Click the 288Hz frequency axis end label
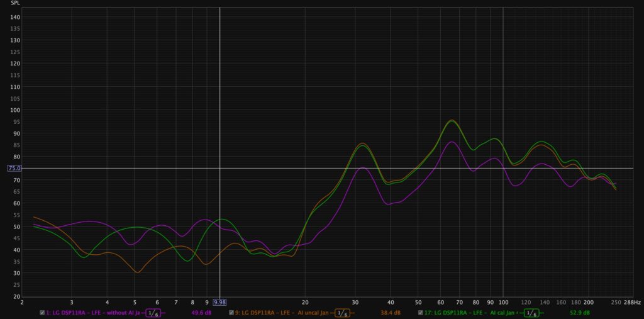This screenshot has height=319, width=644. click(x=632, y=302)
